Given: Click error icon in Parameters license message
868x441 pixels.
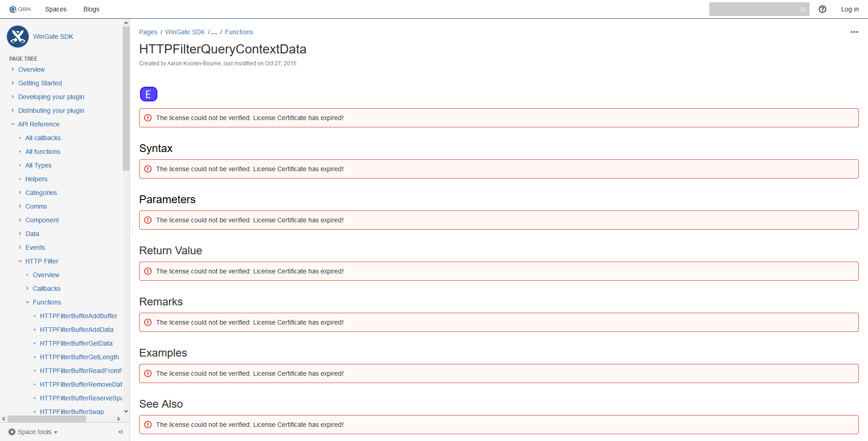Looking at the screenshot, I should [x=148, y=220].
